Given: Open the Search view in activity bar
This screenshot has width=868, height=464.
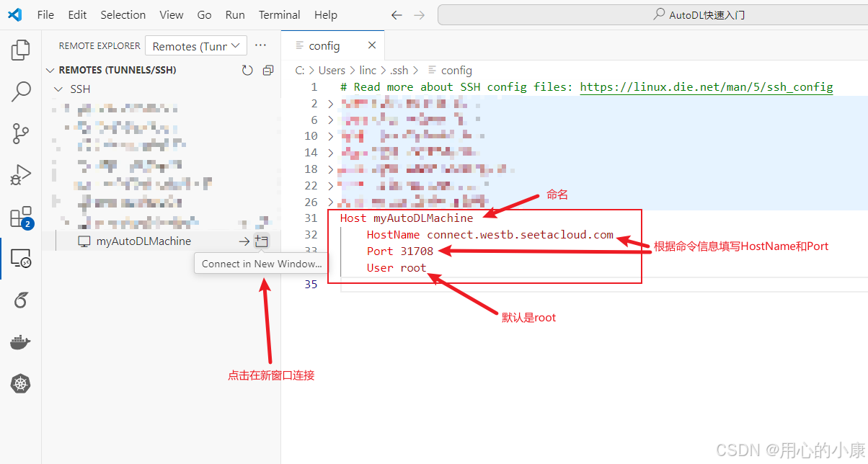Looking at the screenshot, I should 21,92.
